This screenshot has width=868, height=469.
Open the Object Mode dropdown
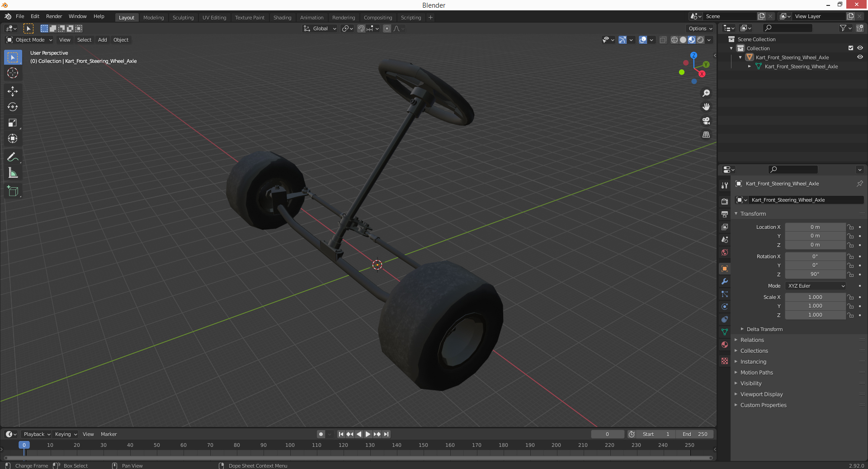point(29,40)
